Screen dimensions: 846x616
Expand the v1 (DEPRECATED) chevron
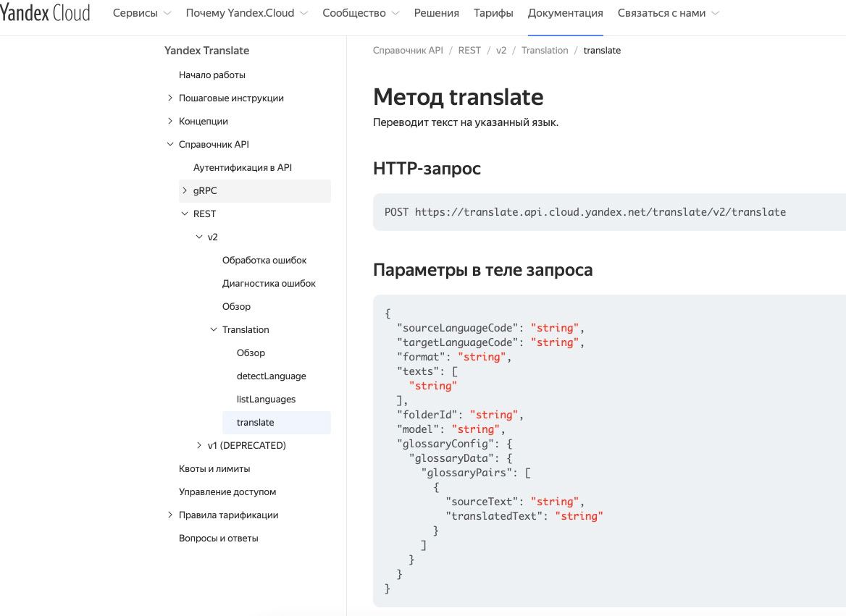tap(199, 446)
